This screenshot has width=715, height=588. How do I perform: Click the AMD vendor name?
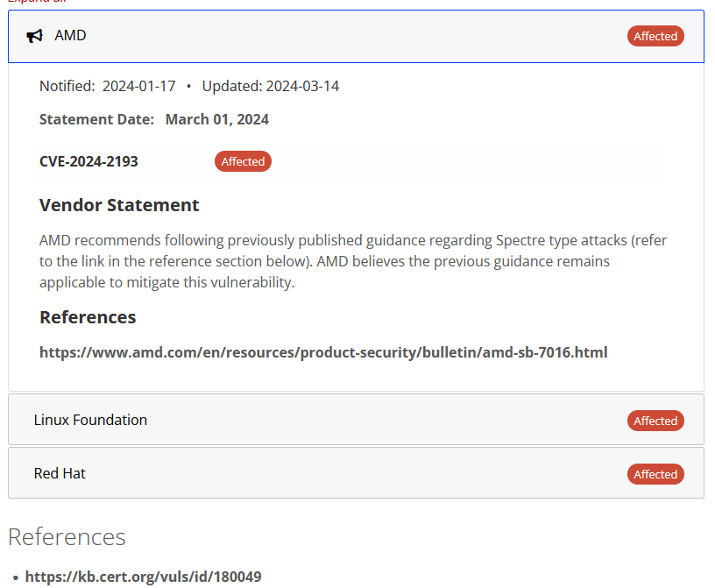point(70,36)
